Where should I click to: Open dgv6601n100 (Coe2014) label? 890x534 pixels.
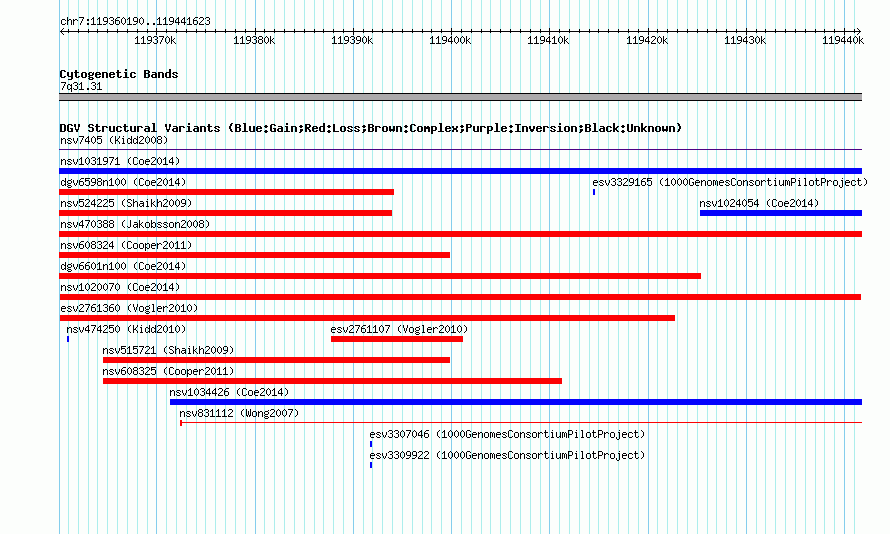coord(123,266)
